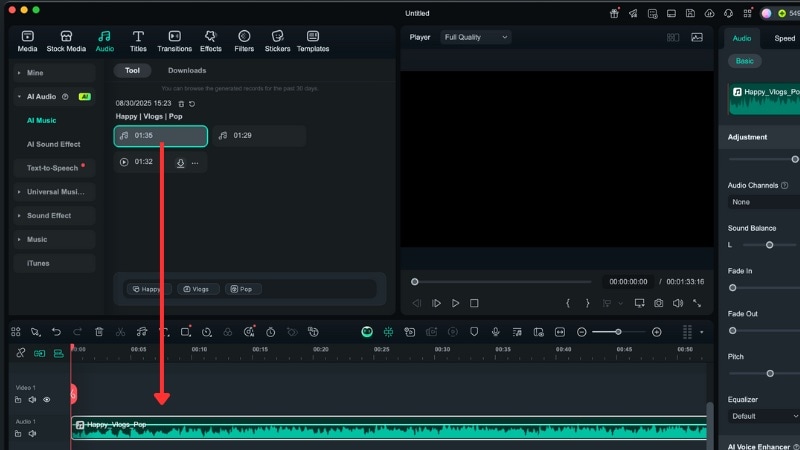Open Text-to-Speech in sidebar
This screenshot has height=450, width=800.
[x=53, y=168]
